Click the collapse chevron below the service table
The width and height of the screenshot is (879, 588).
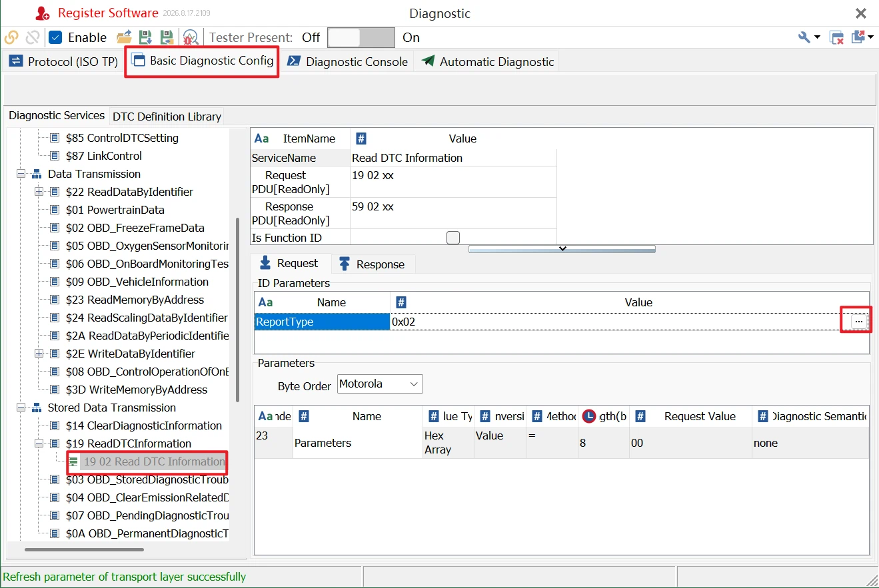(x=562, y=248)
